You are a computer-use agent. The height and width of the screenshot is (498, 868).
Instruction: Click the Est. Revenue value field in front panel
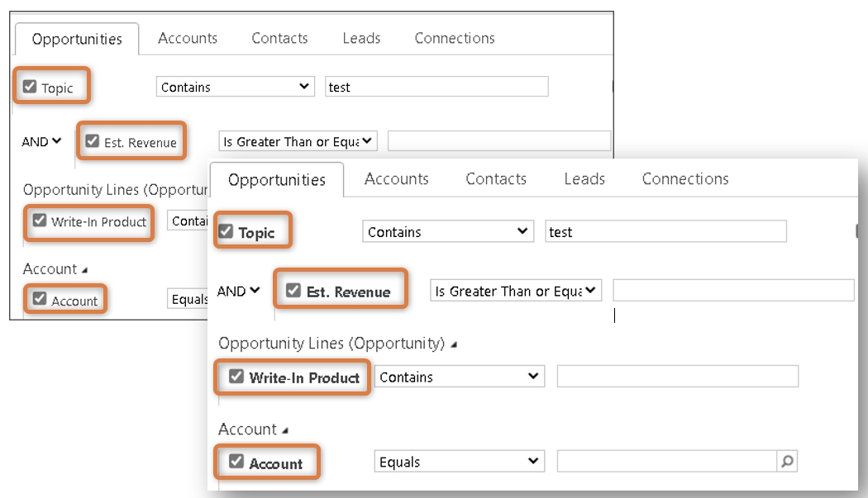732,291
